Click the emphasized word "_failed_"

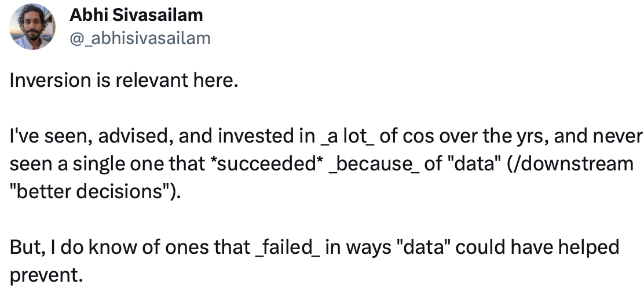point(287,247)
